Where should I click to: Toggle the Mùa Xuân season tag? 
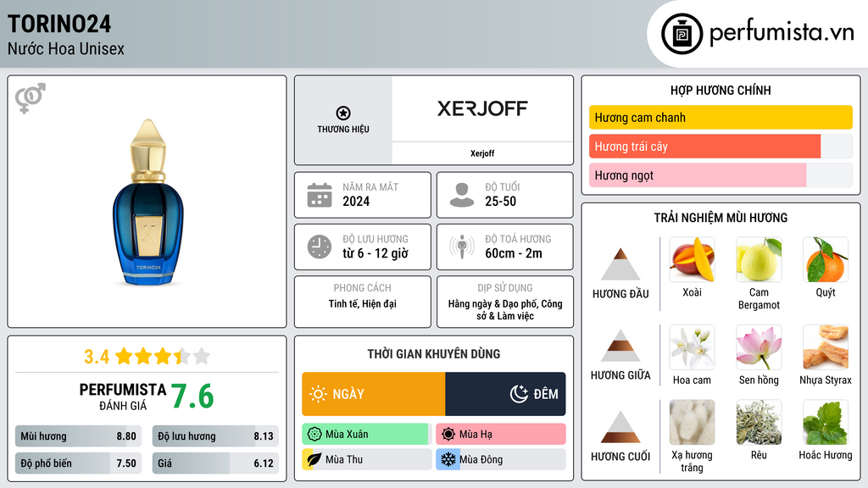[366, 435]
